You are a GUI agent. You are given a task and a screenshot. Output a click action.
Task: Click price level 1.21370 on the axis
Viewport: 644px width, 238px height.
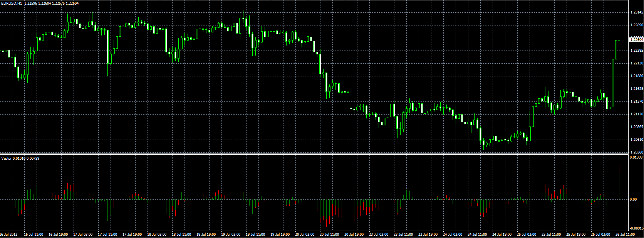(636, 101)
